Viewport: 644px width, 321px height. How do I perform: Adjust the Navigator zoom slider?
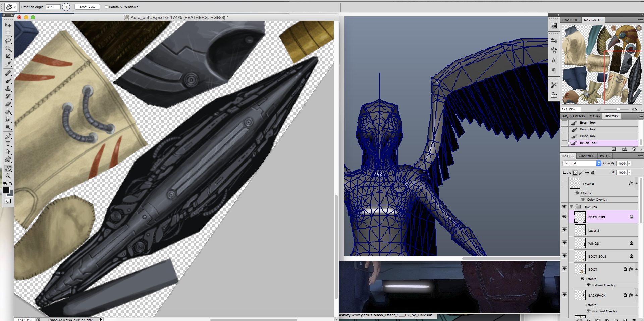coord(618,109)
